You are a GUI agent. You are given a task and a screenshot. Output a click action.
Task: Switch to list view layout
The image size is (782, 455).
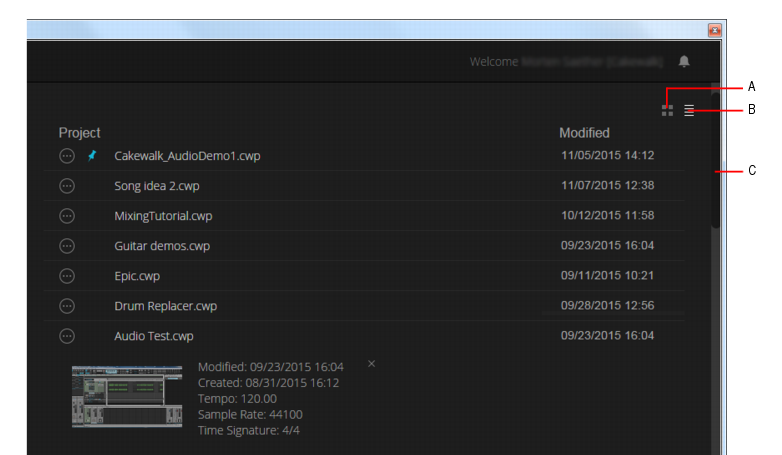click(689, 110)
